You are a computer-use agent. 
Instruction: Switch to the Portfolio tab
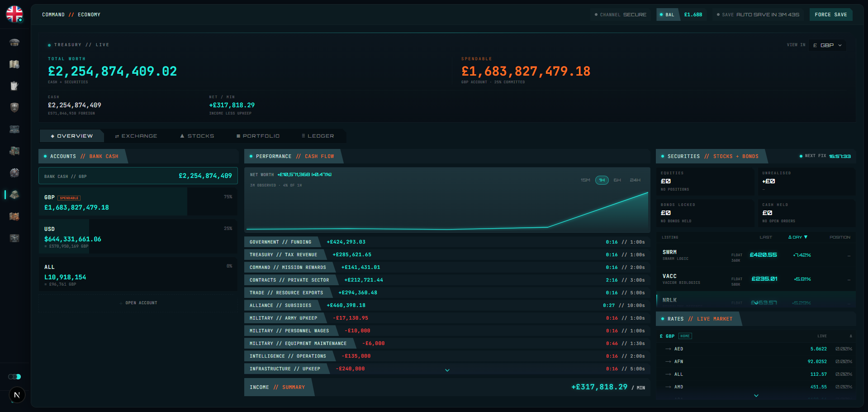tap(258, 136)
